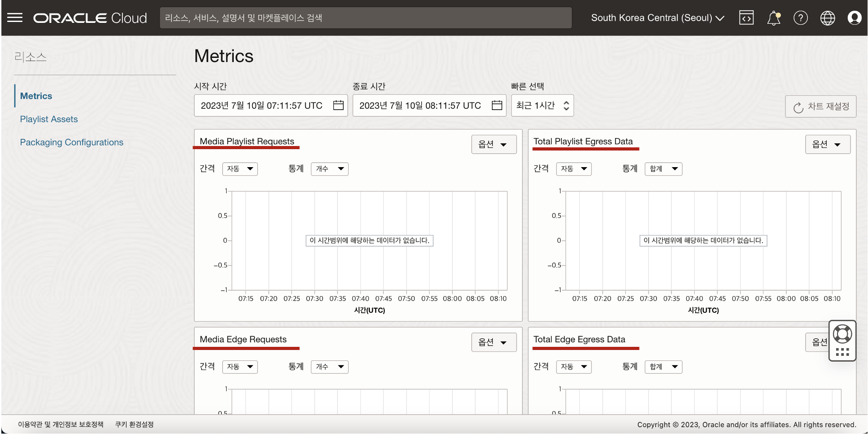Image resolution: width=868 pixels, height=434 pixels.
Task: Open the language globe menu
Action: click(x=828, y=18)
